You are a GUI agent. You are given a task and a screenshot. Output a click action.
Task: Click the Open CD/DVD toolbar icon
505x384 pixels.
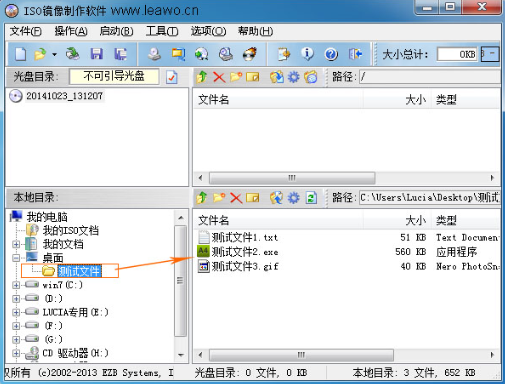point(72,54)
